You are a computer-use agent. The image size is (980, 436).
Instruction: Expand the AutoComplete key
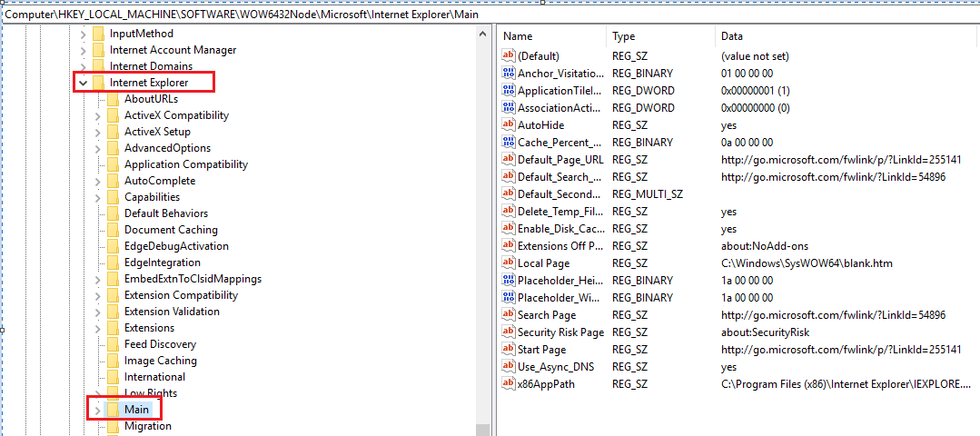pos(98,181)
